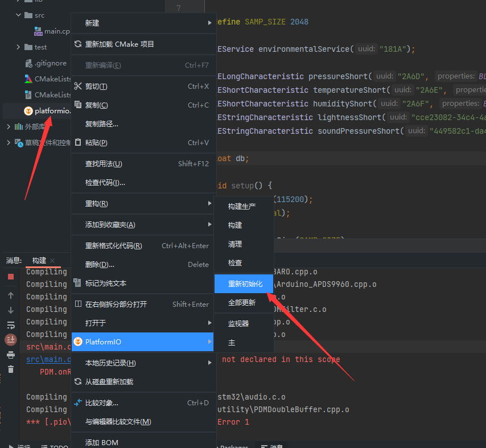Expand scratches and consoles node
The width and height of the screenshot is (486, 448).
pyautogui.click(x=9, y=143)
